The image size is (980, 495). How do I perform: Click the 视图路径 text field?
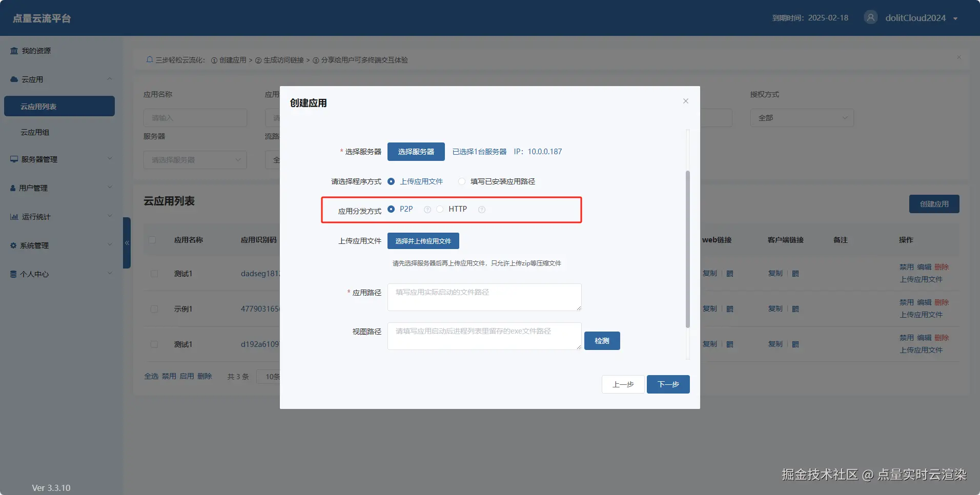484,336
